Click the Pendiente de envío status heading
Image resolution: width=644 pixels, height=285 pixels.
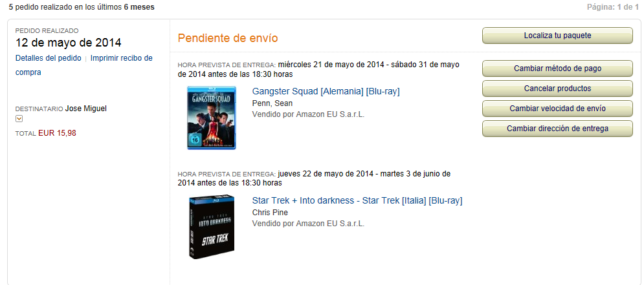coord(228,38)
